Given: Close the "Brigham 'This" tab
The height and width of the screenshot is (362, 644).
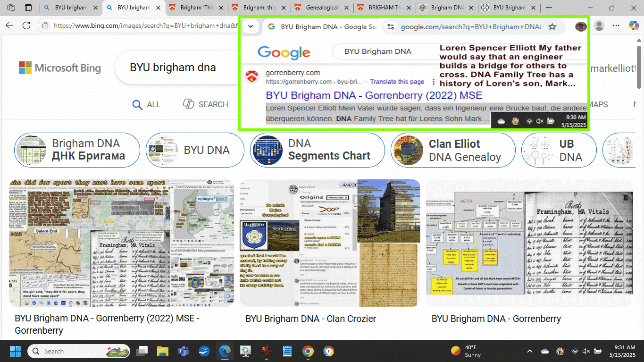Looking at the screenshot, I should click(x=221, y=8).
